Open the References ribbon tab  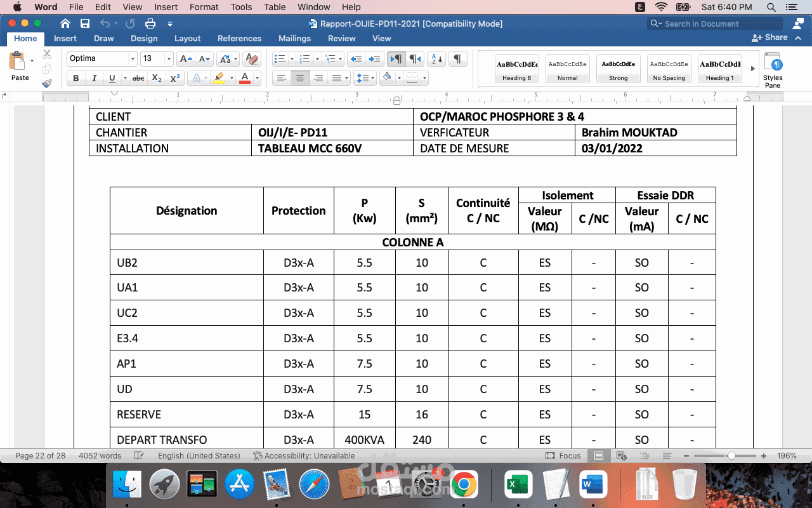(239, 38)
